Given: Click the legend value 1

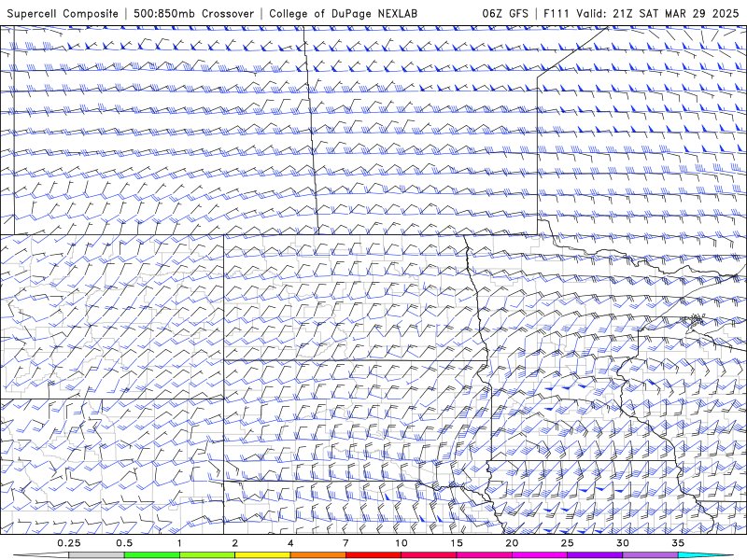Looking at the screenshot, I should tap(179, 543).
